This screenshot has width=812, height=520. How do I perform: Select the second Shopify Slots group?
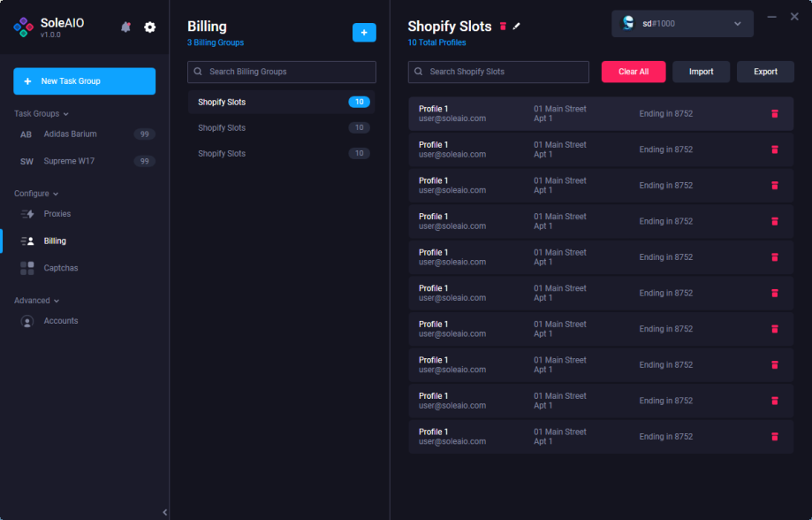(282, 127)
